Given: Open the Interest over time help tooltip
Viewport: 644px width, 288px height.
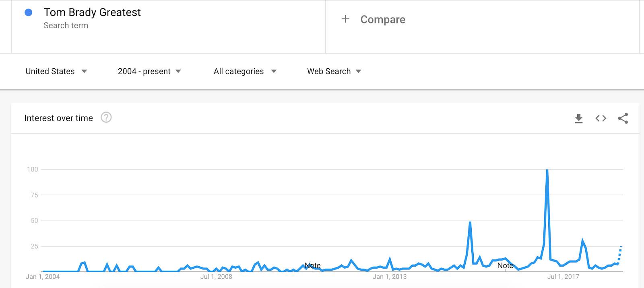Looking at the screenshot, I should point(106,117).
